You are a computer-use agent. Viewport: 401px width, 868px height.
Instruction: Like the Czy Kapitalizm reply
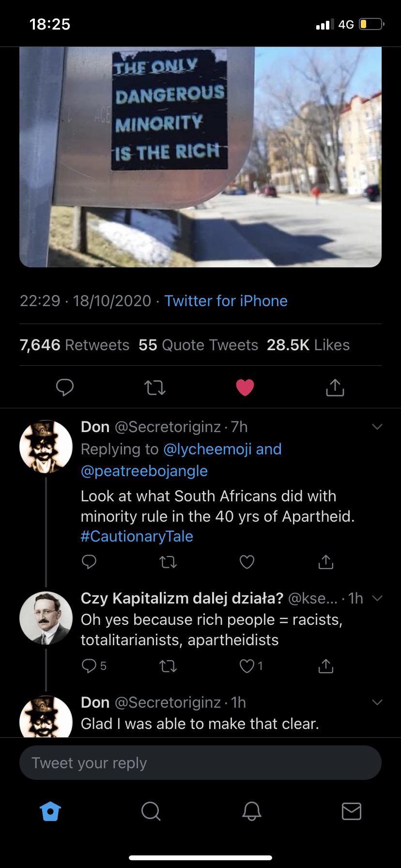point(247,666)
